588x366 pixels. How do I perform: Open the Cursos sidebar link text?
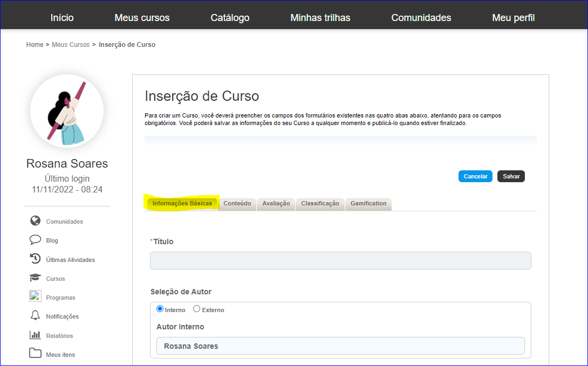click(x=56, y=279)
